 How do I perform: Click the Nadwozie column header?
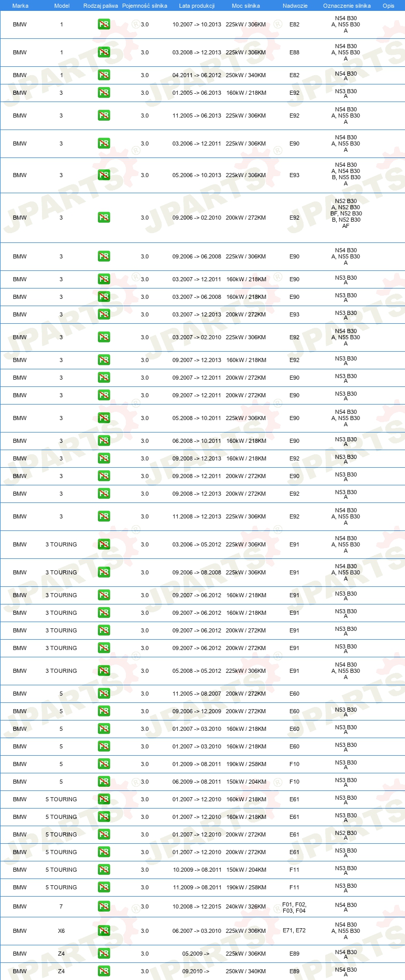point(295,6)
